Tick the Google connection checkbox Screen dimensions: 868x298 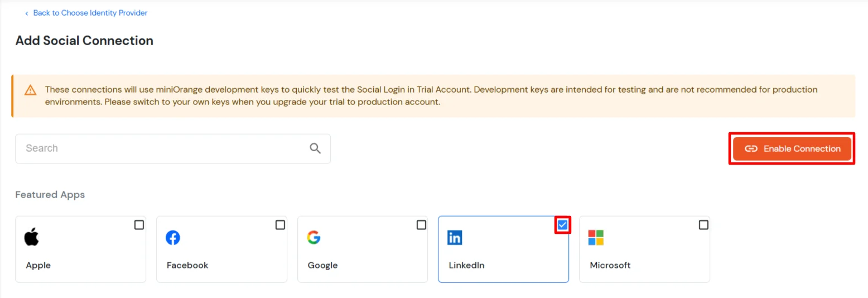421,225
